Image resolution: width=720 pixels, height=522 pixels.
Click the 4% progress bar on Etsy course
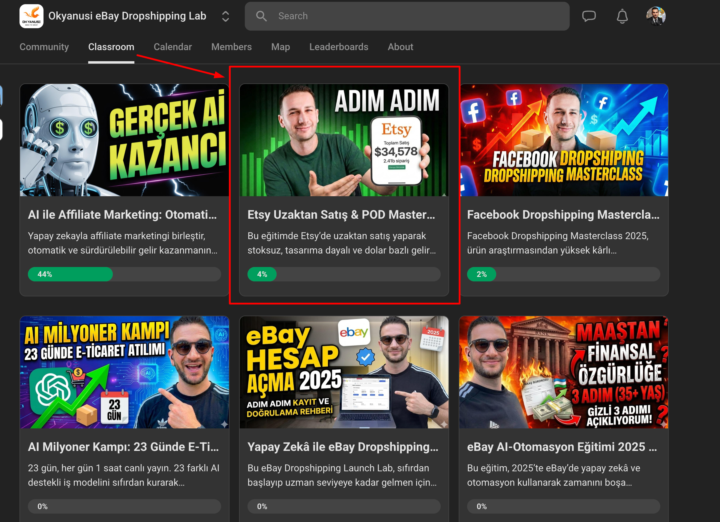point(344,274)
